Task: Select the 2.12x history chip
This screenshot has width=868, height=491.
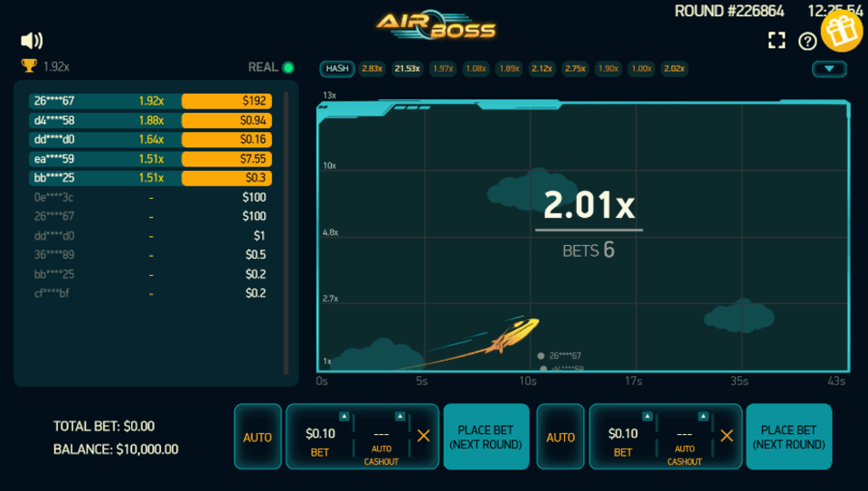Action: [542, 69]
